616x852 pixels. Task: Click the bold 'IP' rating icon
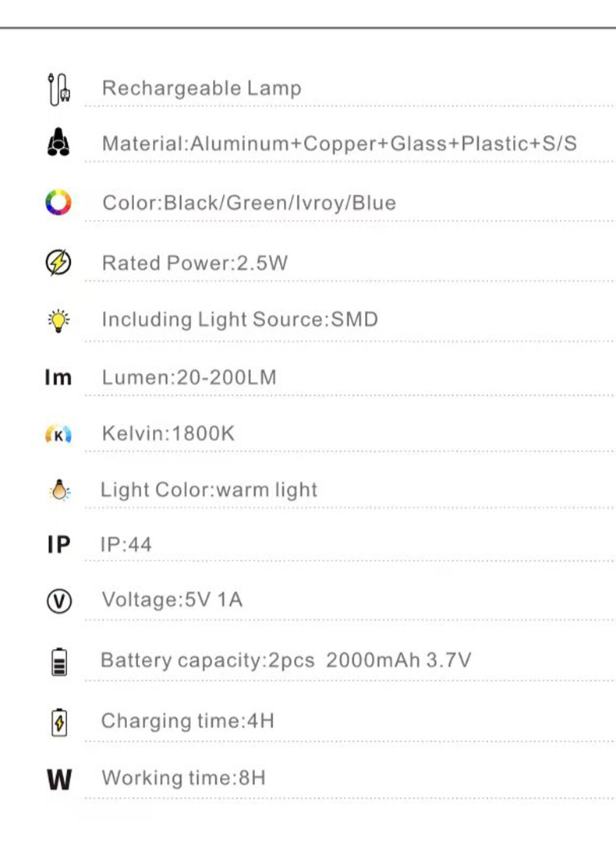pyautogui.click(x=58, y=545)
